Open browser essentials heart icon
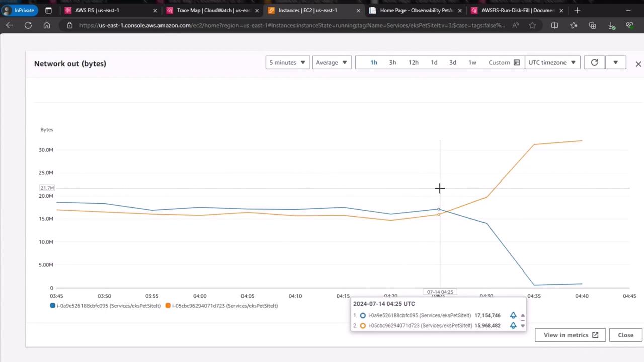The image size is (644, 362). 630,25
